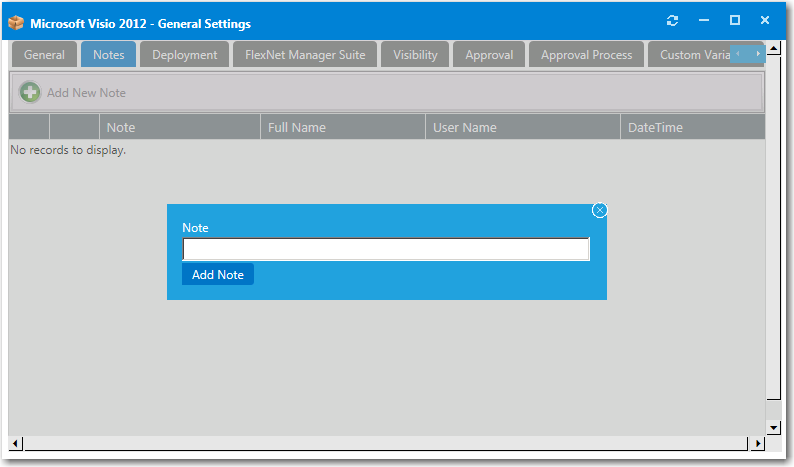Switch to the General tab
Image resolution: width=794 pixels, height=467 pixels.
[44, 55]
